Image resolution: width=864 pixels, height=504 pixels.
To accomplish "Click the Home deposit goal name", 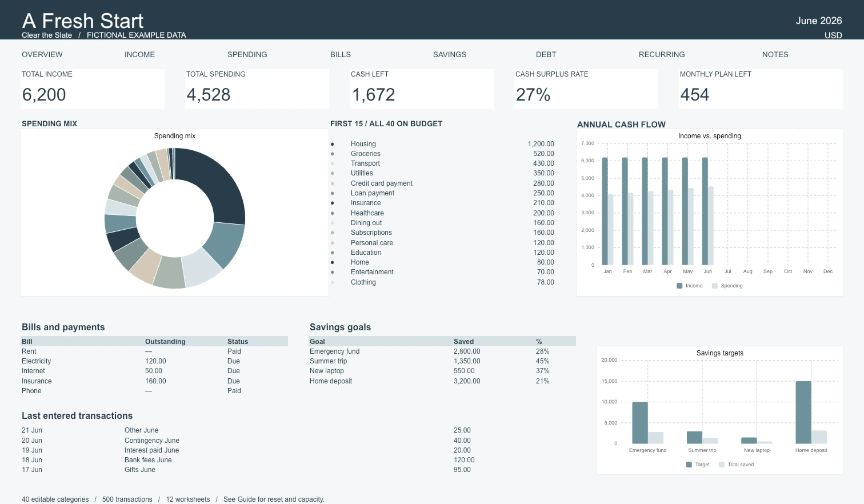I will coord(331,381).
